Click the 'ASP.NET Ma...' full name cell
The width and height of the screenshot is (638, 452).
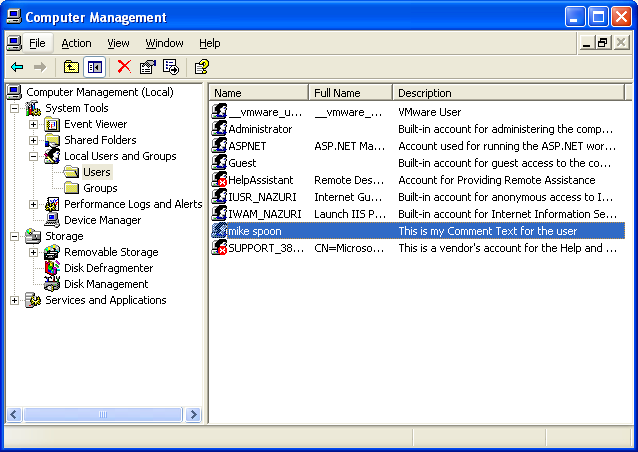350,146
